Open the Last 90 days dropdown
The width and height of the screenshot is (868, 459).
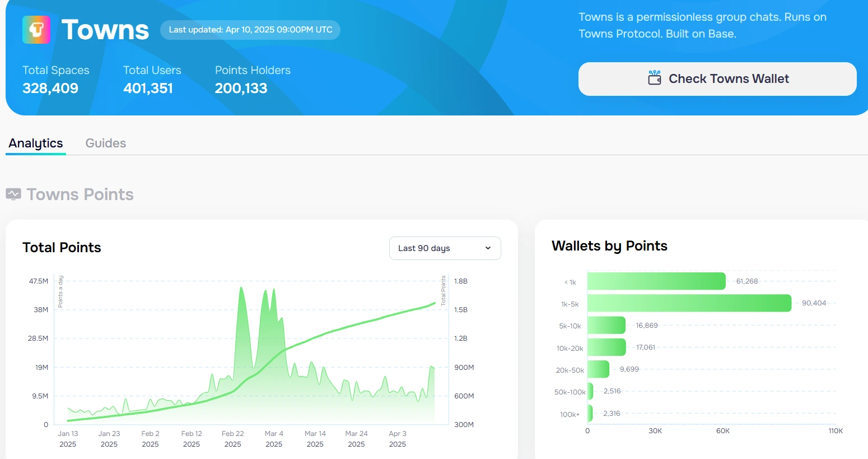pos(445,248)
